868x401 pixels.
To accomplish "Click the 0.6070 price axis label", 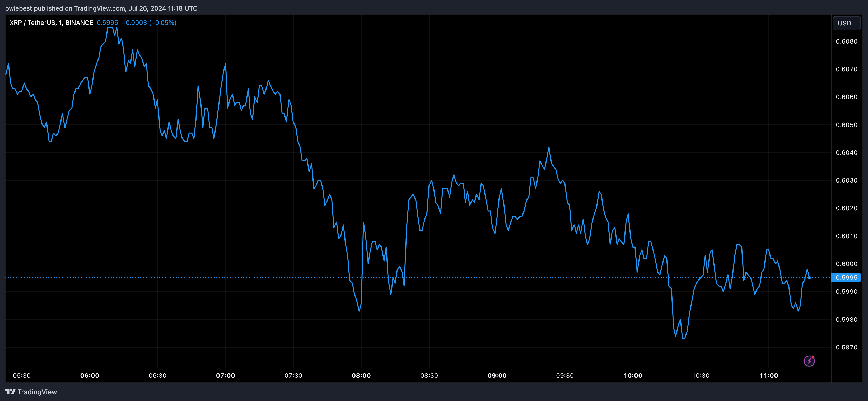I will tap(846, 69).
